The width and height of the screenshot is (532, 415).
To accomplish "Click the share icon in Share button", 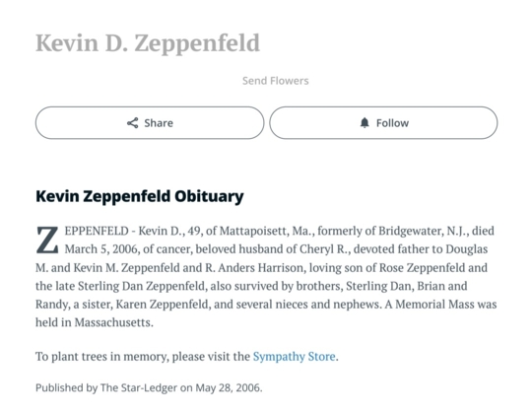I will tap(133, 123).
